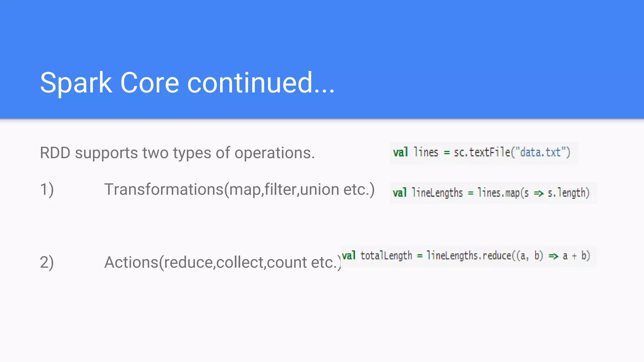
Task: Click the sc.textFile code snippet image
Action: (484, 153)
